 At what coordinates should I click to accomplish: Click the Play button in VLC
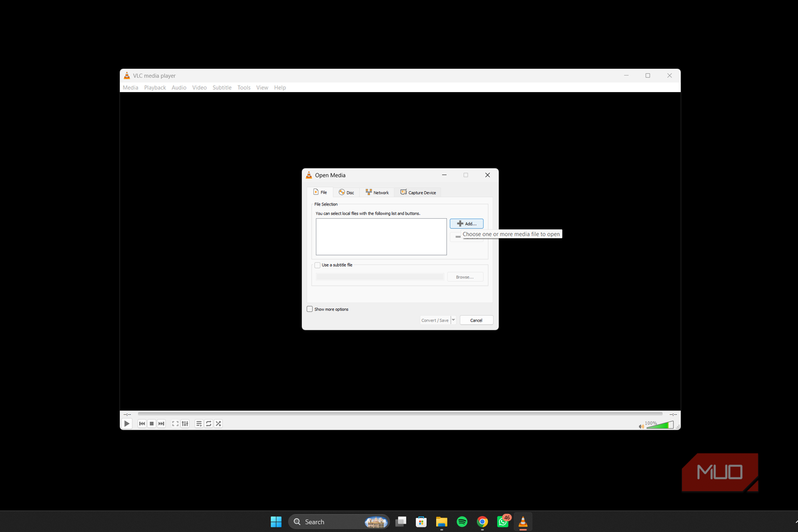(127, 424)
